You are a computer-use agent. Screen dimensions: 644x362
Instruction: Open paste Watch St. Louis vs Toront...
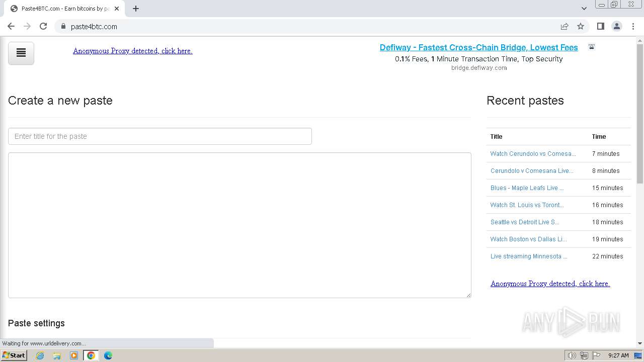pyautogui.click(x=527, y=205)
